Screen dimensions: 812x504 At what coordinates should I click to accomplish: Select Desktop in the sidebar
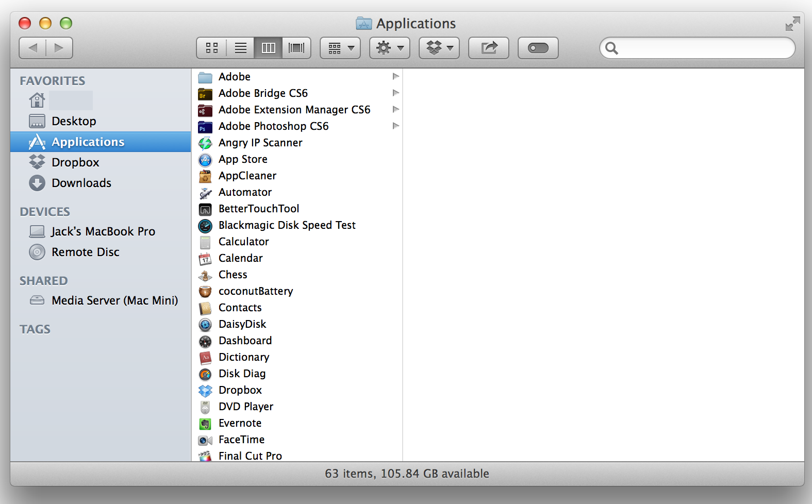click(101, 121)
